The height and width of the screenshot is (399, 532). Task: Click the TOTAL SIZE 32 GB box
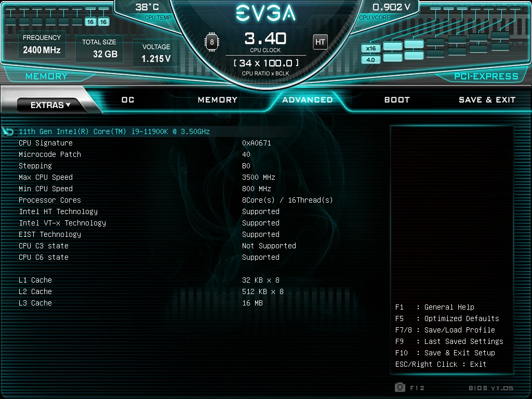pos(99,48)
